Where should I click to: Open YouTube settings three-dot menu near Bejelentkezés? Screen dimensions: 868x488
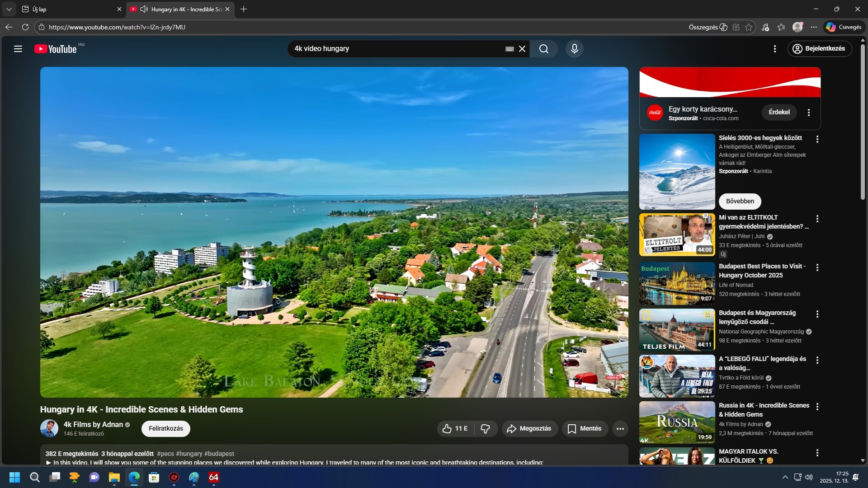[x=775, y=49]
